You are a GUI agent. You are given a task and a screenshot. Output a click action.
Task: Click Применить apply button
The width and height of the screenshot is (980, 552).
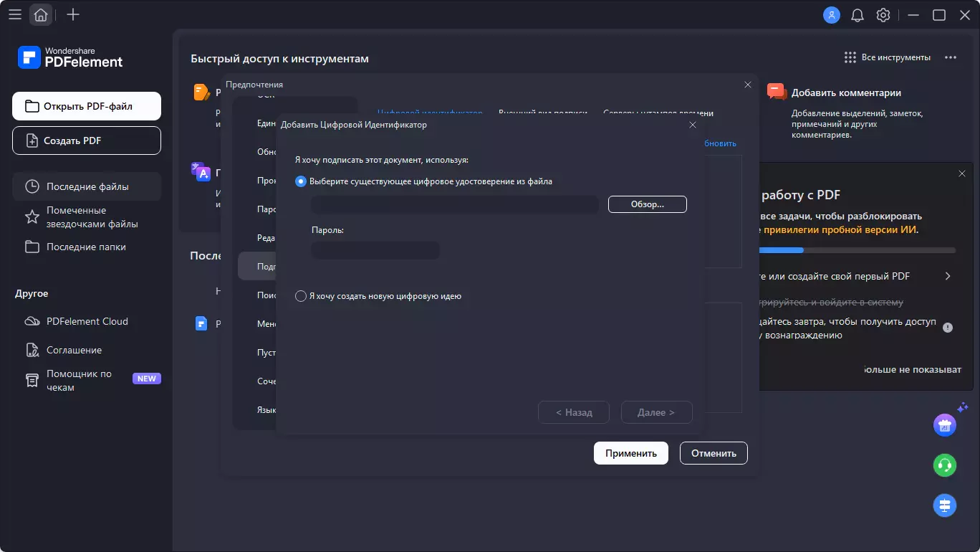pos(631,453)
